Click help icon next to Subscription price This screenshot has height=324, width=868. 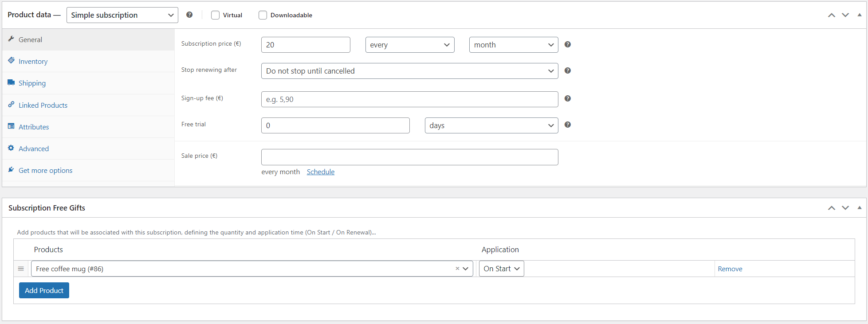click(x=567, y=44)
